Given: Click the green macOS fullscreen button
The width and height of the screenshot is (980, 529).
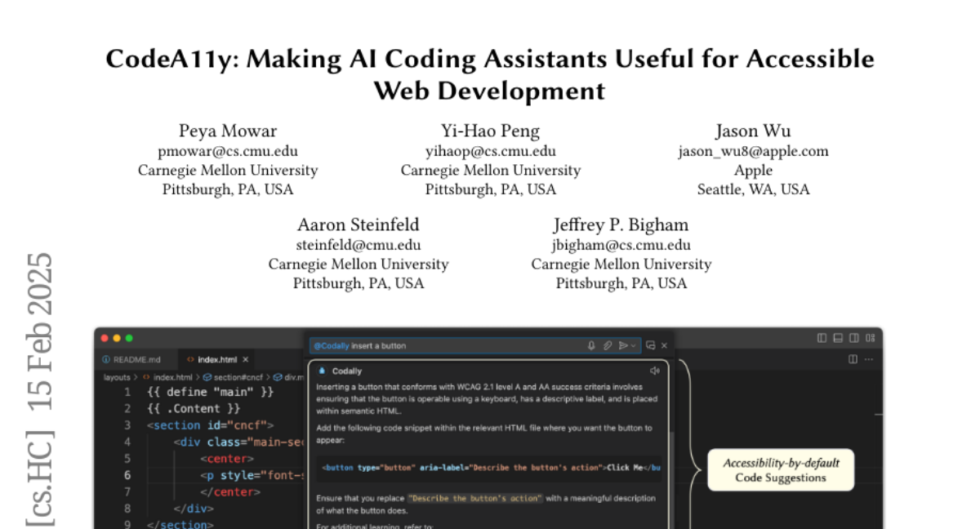Looking at the screenshot, I should [x=129, y=338].
